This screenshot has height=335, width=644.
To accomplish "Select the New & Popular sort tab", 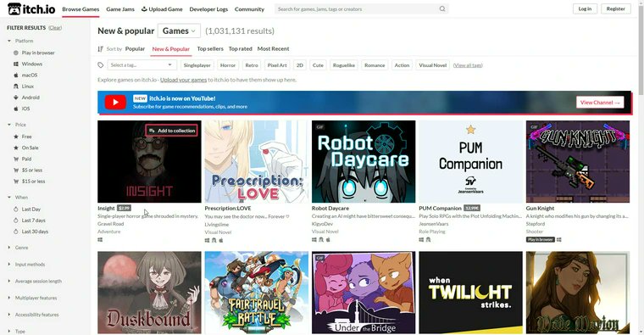I will tap(171, 49).
